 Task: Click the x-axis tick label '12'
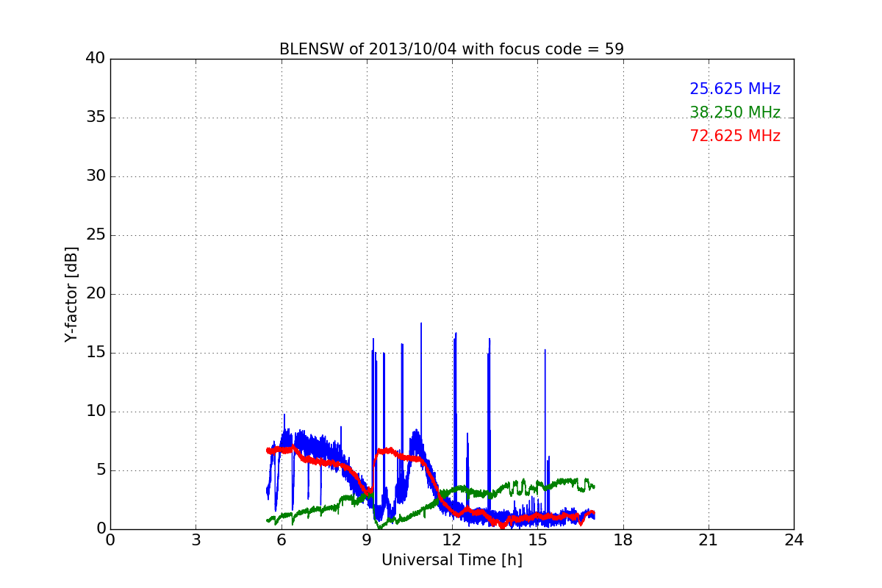452,540
